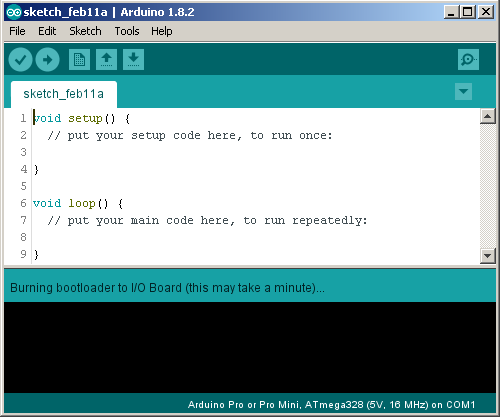Screen dimensions: 500x417
Task: Open the Sketch menu
Action: point(85,31)
